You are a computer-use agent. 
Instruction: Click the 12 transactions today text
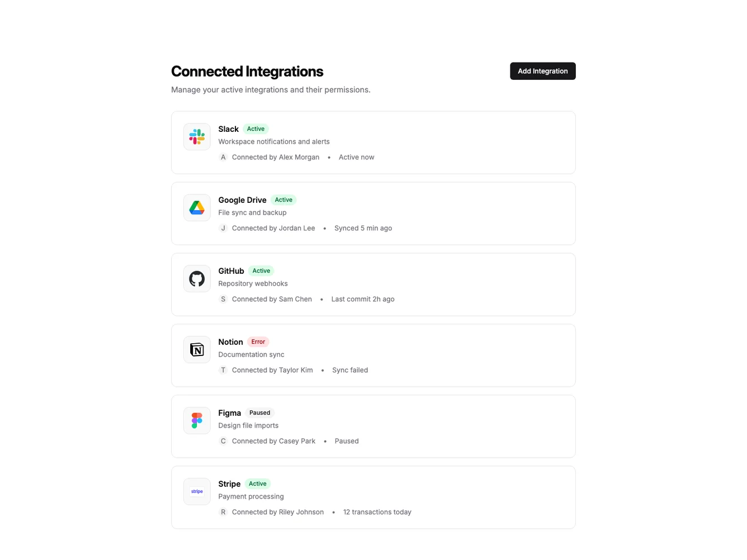[x=377, y=511]
